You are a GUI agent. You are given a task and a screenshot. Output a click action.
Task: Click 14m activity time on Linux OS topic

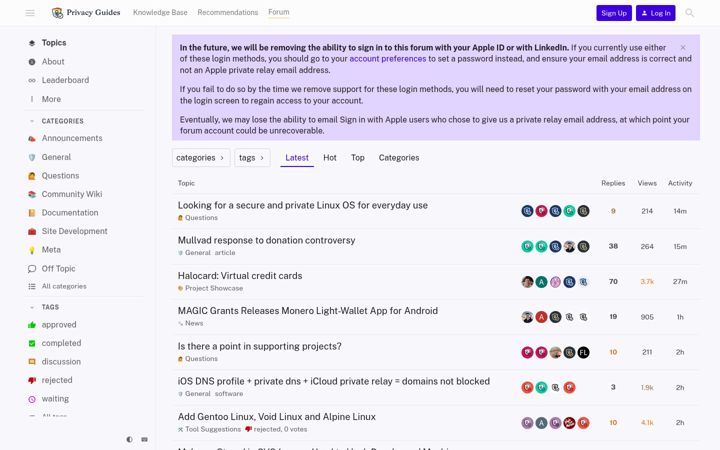(680, 211)
